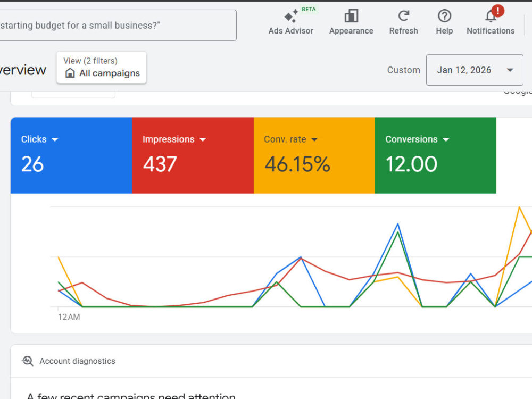Screen dimensions: 532x399
Task: Open the Jan 12, 2026 date range picker
Action: pos(475,70)
